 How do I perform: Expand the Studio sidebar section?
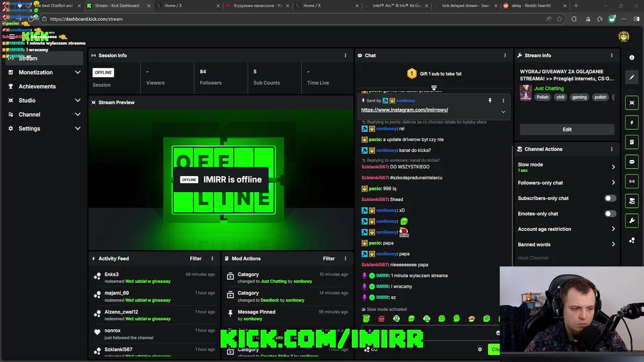77,101
